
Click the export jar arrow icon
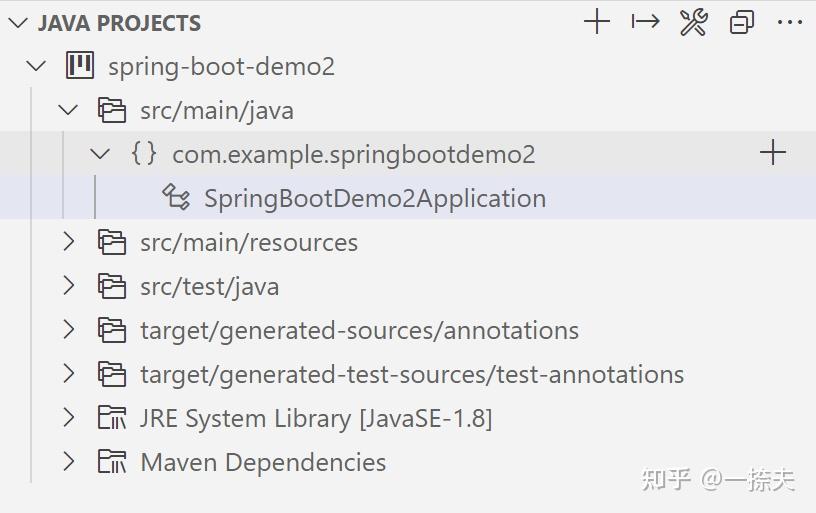pyautogui.click(x=645, y=22)
